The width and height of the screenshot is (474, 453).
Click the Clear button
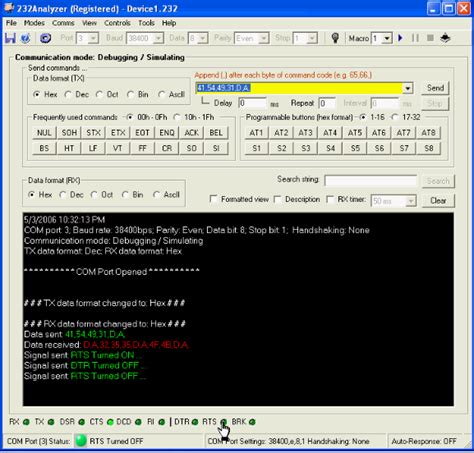[x=438, y=201]
